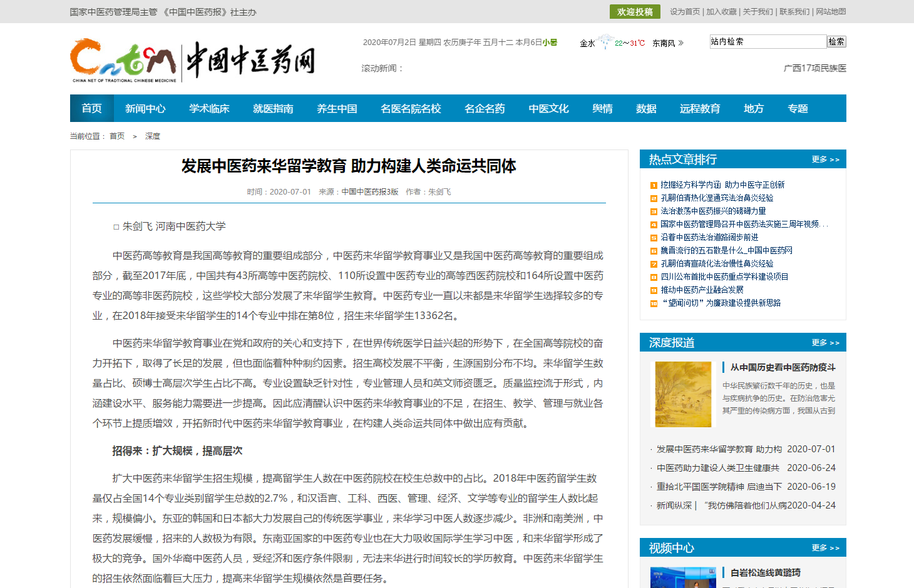Expand 更多 in the 热点文章排行 header
This screenshot has width=914, height=588.
(825, 160)
